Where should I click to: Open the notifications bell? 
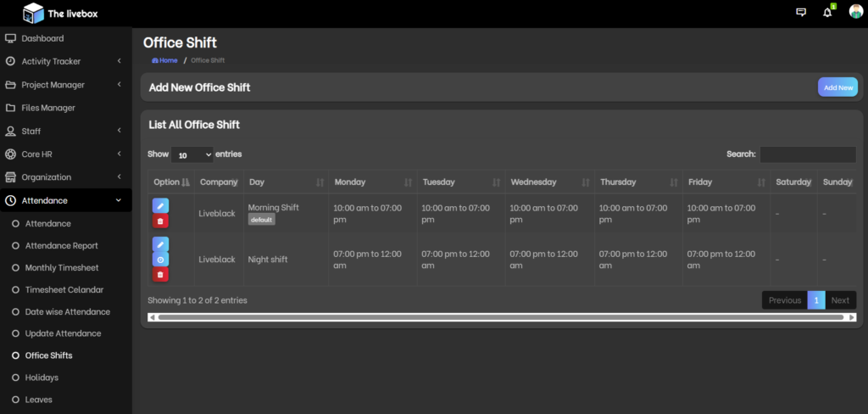[x=827, y=13]
